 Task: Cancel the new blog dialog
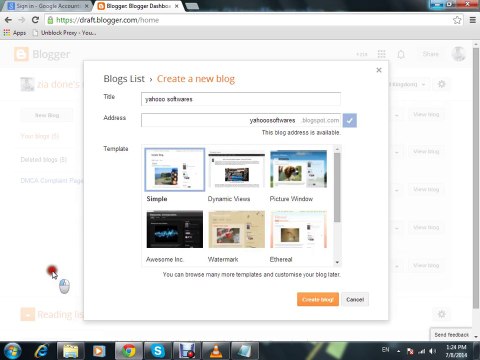coord(355,299)
